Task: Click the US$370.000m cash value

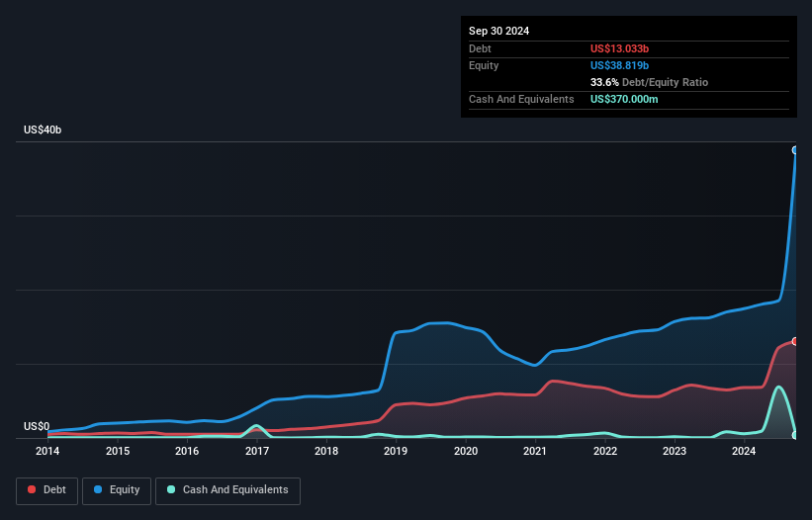Action: click(624, 99)
